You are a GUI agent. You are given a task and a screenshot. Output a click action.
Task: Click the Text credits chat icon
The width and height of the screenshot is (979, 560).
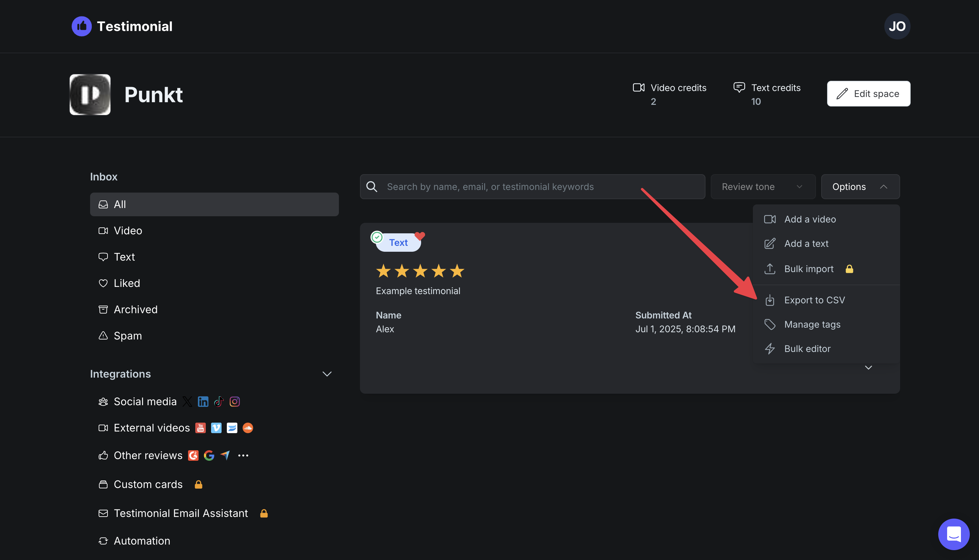tap(739, 88)
